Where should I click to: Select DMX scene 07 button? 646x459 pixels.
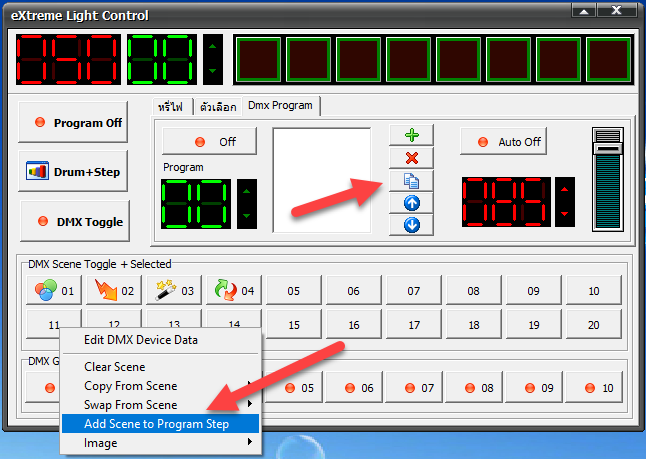pyautogui.click(x=414, y=290)
